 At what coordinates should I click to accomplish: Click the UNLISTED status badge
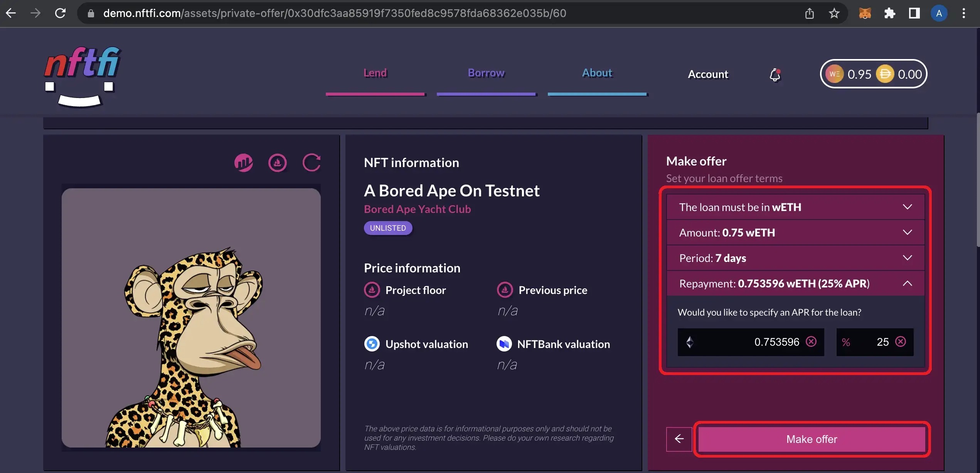388,228
